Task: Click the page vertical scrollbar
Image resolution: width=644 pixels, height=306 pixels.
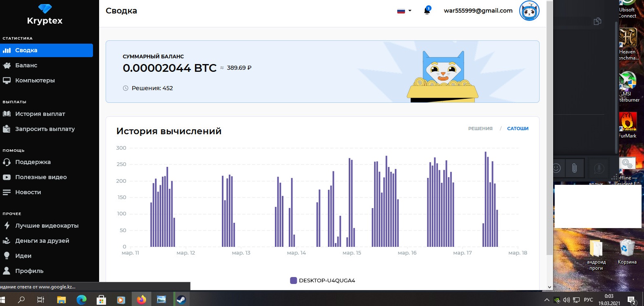Action: coord(549,122)
